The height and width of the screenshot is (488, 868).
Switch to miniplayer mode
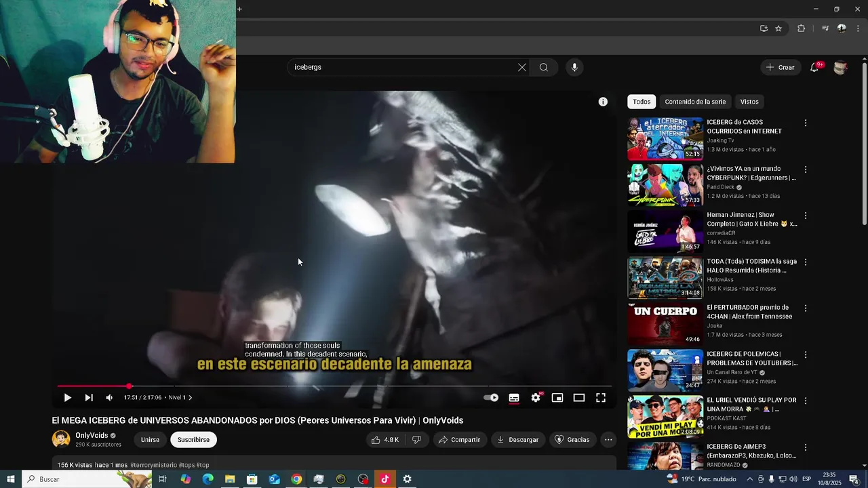[x=557, y=398]
